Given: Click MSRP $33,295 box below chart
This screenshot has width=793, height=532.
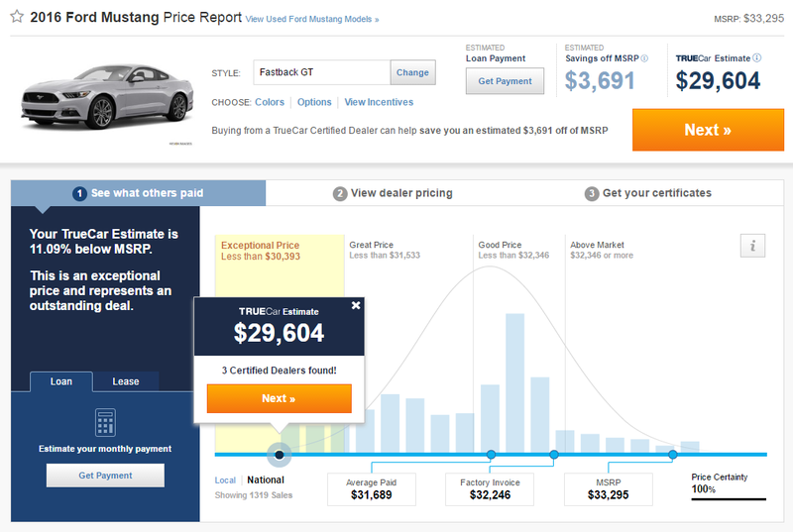Looking at the screenshot, I should pyautogui.click(x=608, y=489).
